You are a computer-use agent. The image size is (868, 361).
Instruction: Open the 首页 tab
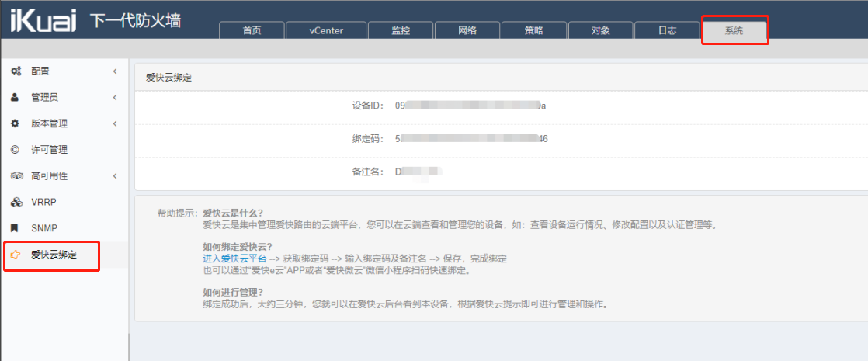pyautogui.click(x=252, y=30)
